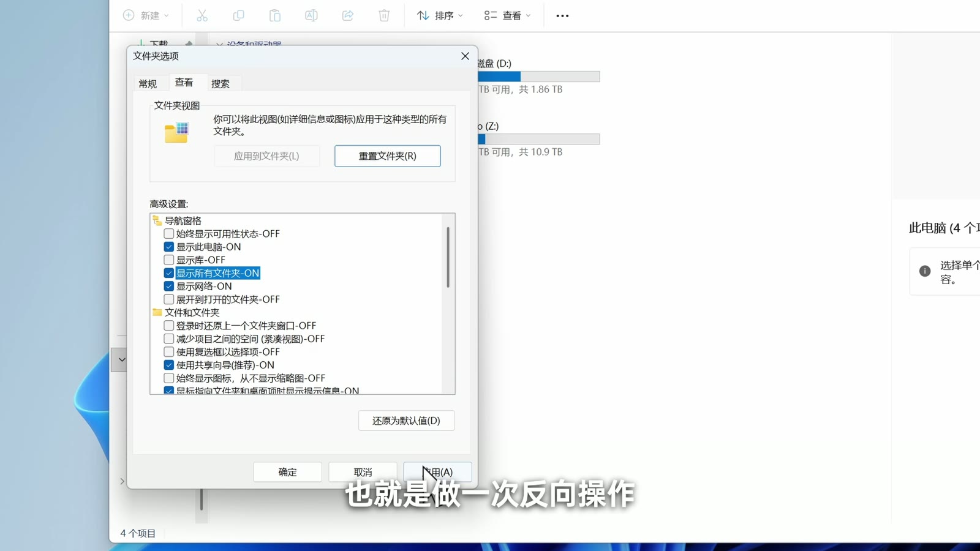Viewport: 980px width, 551px height.
Task: Click the 应用(A) apply button
Action: pyautogui.click(x=437, y=472)
